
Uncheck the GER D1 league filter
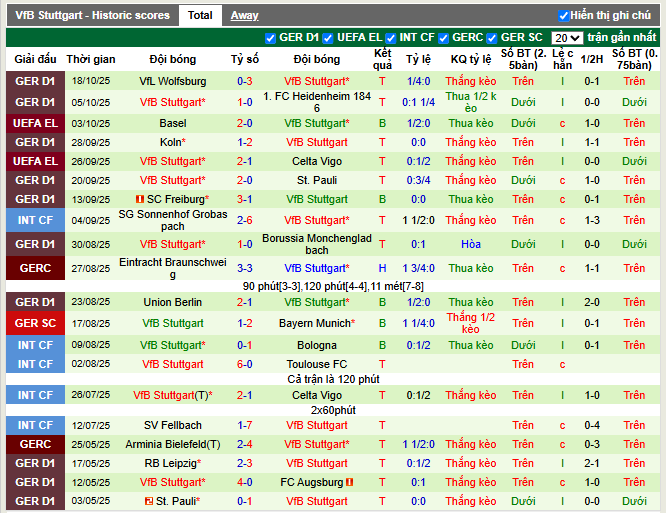[x=271, y=38]
